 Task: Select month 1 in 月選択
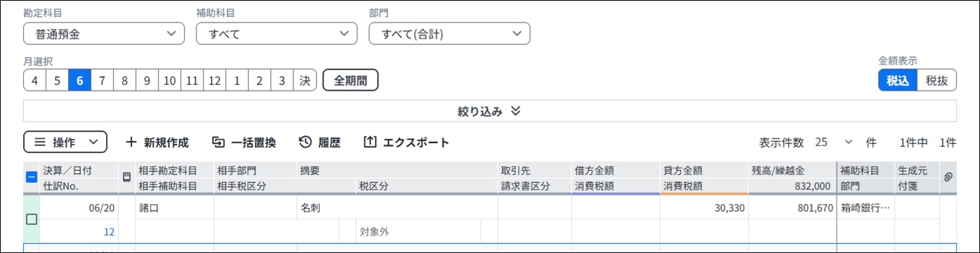[x=237, y=80]
